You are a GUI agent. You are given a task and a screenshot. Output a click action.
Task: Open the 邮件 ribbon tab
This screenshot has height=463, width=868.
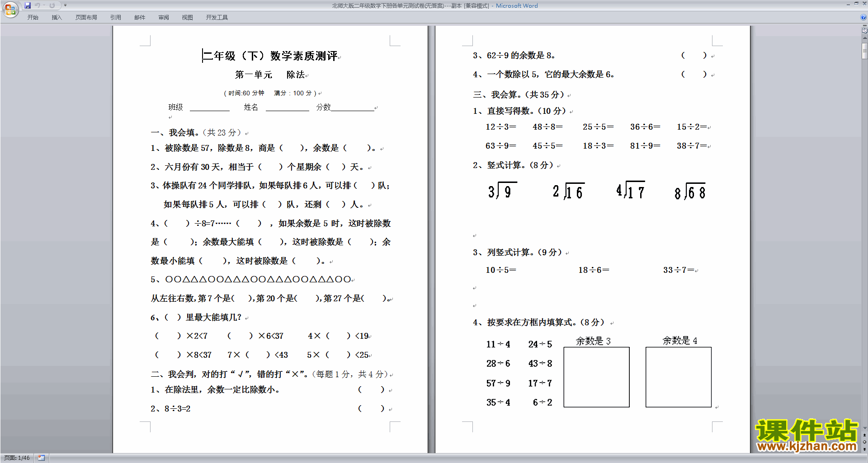pos(140,17)
